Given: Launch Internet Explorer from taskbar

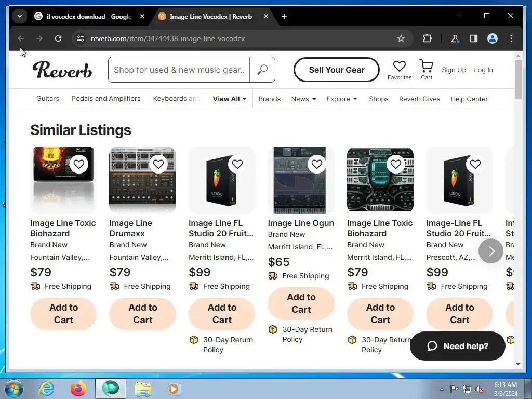Looking at the screenshot, I should (x=46, y=389).
